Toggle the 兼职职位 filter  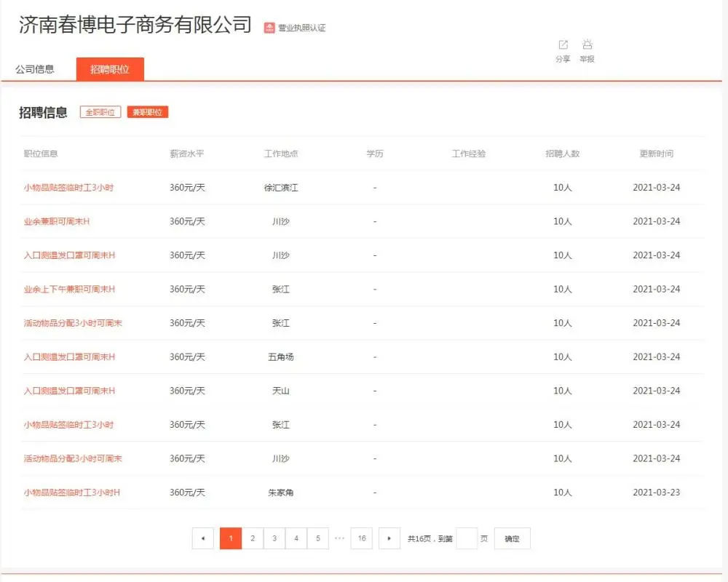[147, 112]
